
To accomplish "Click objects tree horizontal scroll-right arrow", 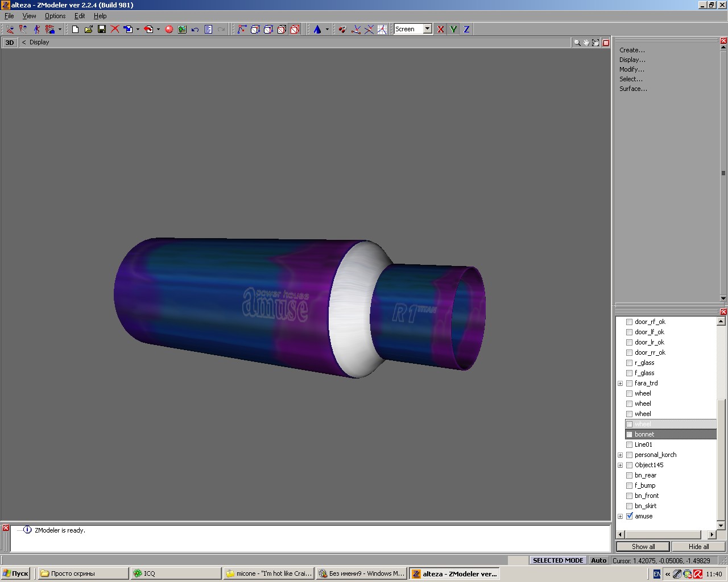I will 712,535.
